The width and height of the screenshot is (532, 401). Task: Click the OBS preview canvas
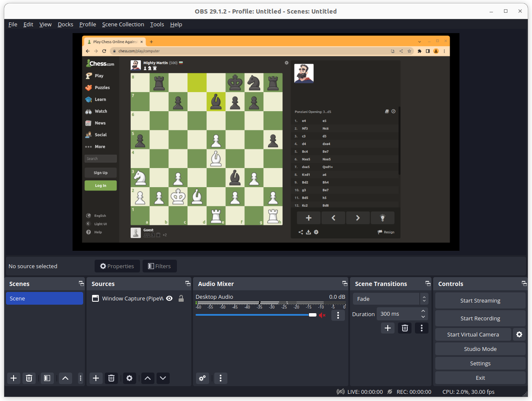point(266,142)
